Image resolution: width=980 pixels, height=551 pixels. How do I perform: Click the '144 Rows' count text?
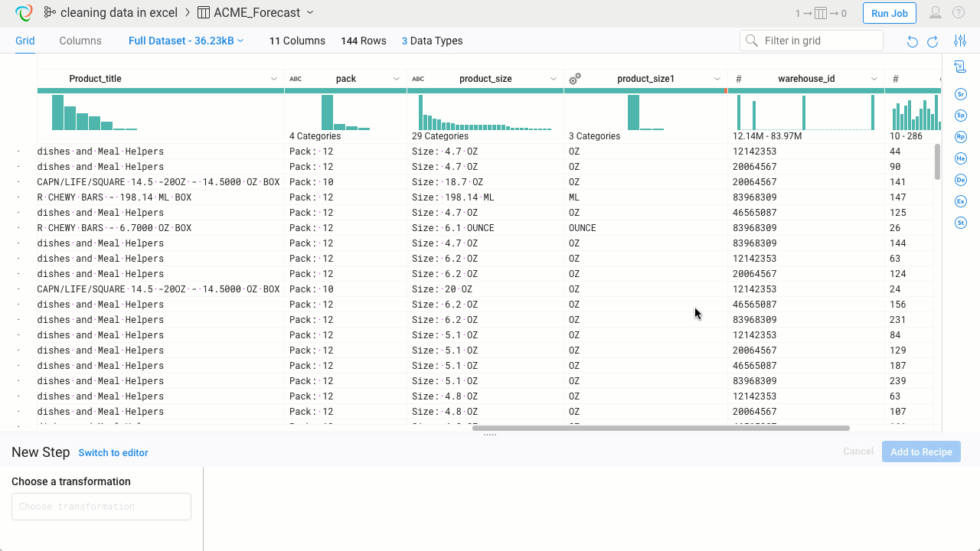pyautogui.click(x=364, y=41)
